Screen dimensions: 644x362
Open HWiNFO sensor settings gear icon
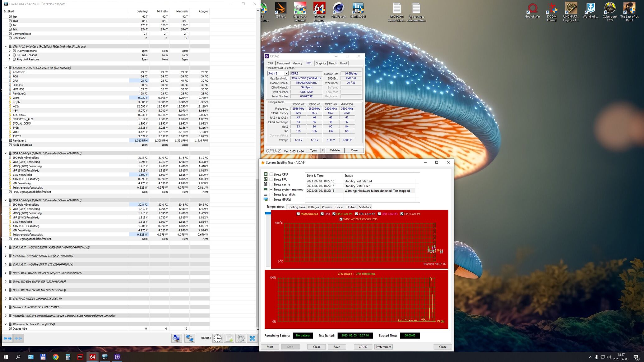pyautogui.click(x=240, y=338)
